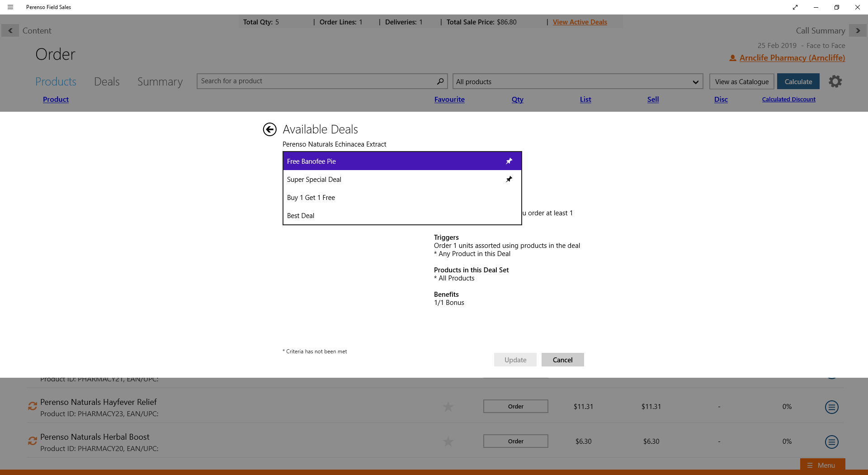Click the Calculate button
The image size is (868, 475).
(798, 81)
